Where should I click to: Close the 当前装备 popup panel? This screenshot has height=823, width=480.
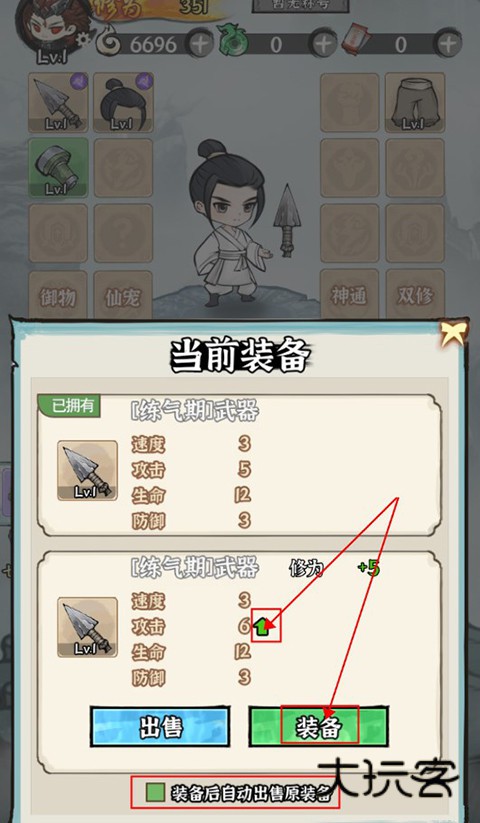pyautogui.click(x=452, y=333)
